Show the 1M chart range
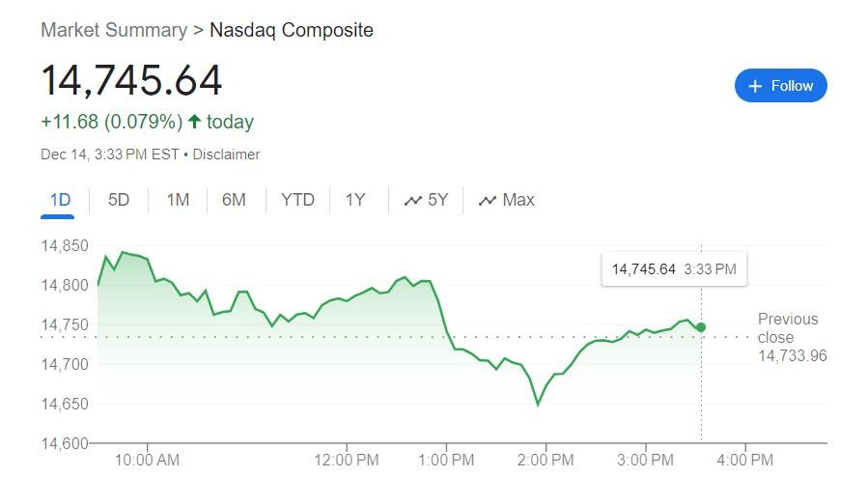Viewport: 868px width, 477px height. 178,200
